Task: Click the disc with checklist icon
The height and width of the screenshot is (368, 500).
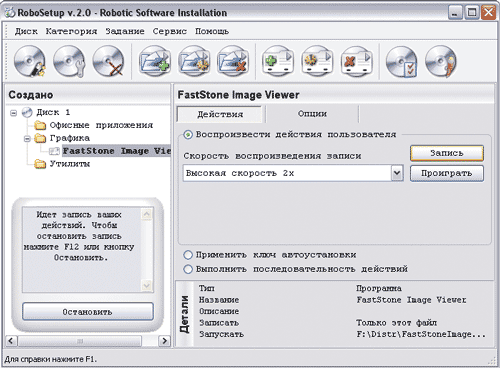Action: (401, 62)
